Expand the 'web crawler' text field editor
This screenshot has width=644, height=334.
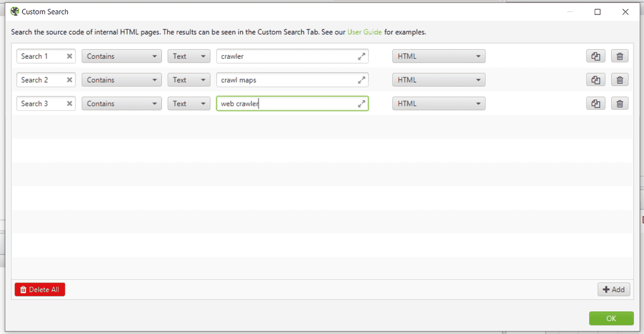tap(362, 103)
